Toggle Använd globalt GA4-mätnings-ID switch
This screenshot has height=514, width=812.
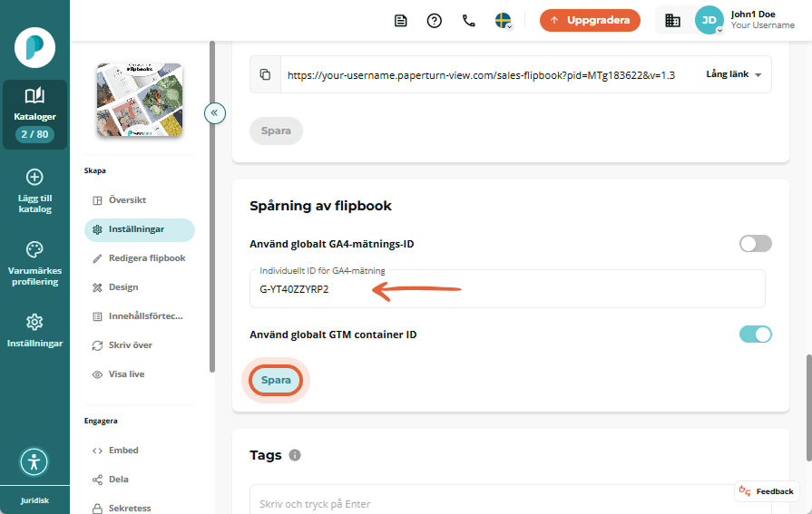[x=755, y=244]
